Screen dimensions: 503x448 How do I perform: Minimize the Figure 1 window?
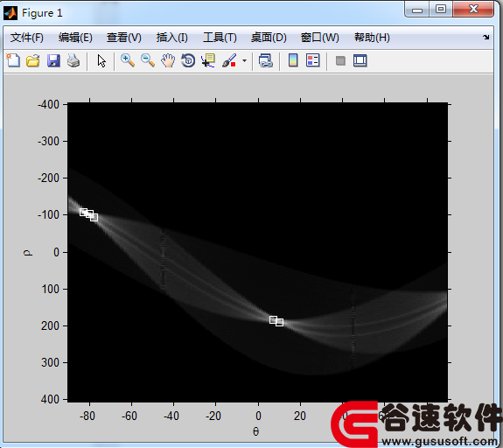[417, 10]
